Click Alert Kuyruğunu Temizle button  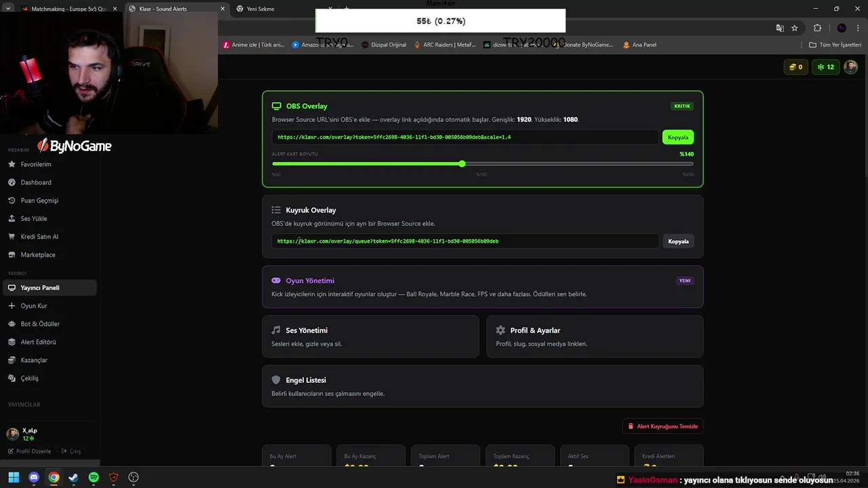[x=663, y=426]
